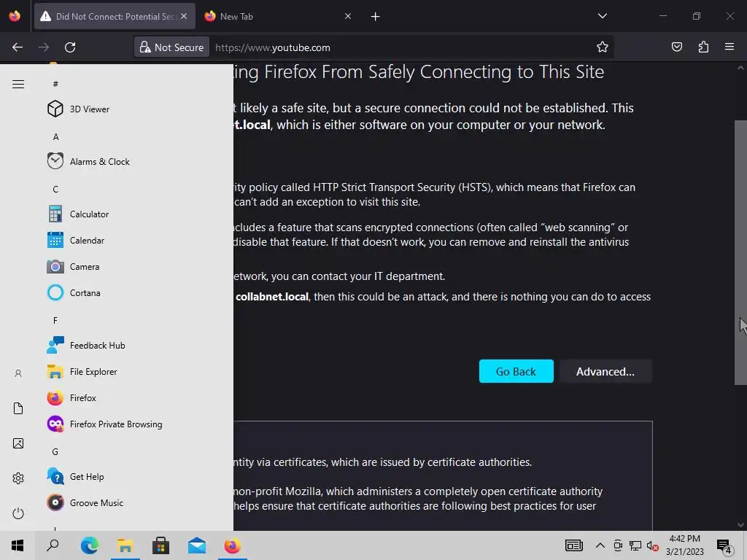Switch to the Did Not Connect tab
Viewport: 747px width, 560px height.
115,17
